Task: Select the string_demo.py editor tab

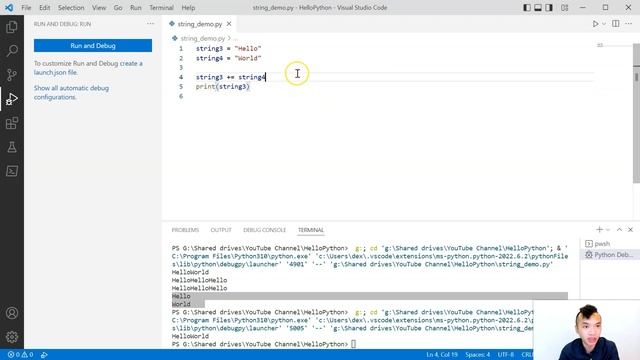Action: click(x=200, y=24)
